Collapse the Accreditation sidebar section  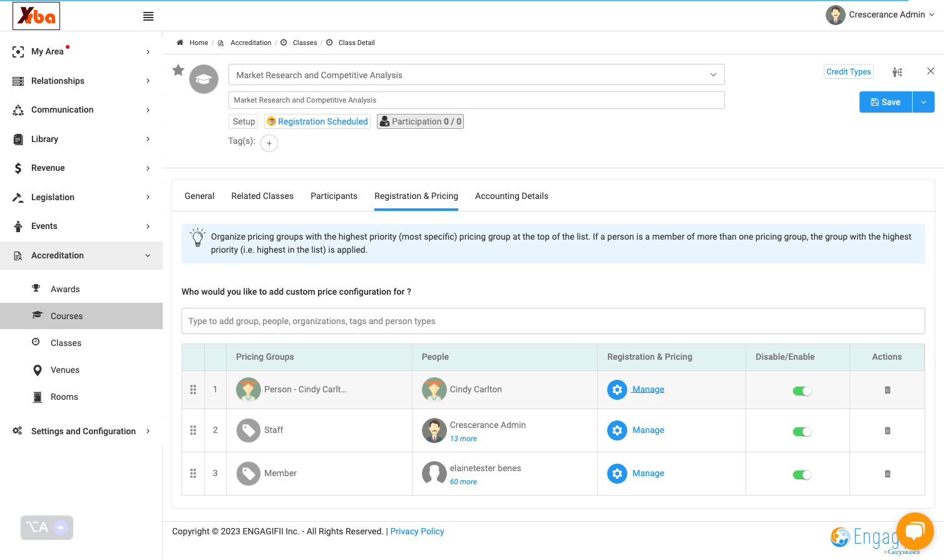[x=81, y=255]
